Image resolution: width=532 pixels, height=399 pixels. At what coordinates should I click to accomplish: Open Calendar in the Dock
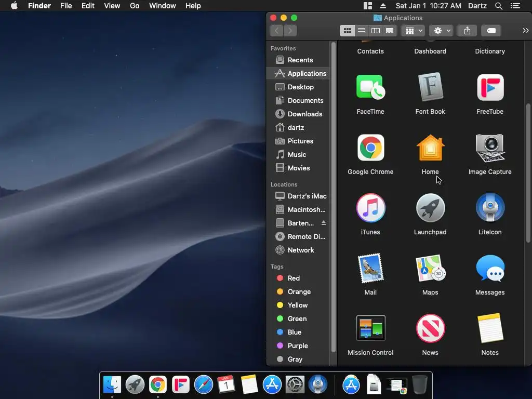226,384
